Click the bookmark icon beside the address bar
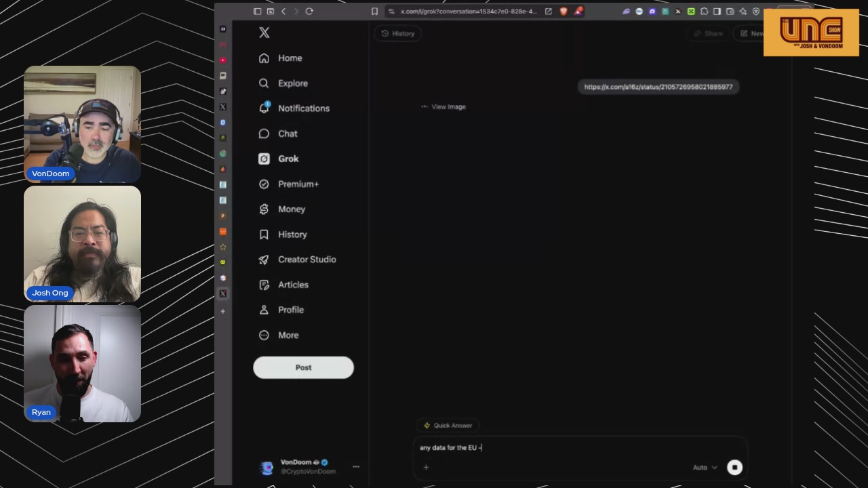The image size is (868, 488). tap(374, 12)
